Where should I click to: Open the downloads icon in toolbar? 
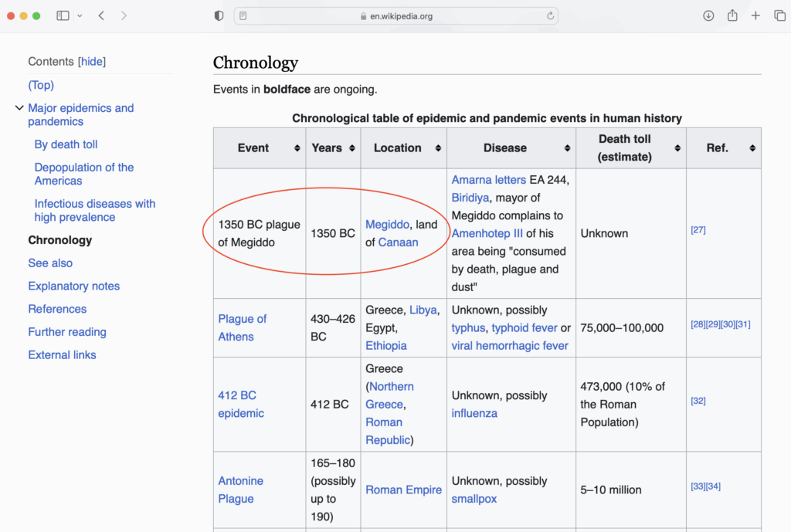click(x=708, y=16)
